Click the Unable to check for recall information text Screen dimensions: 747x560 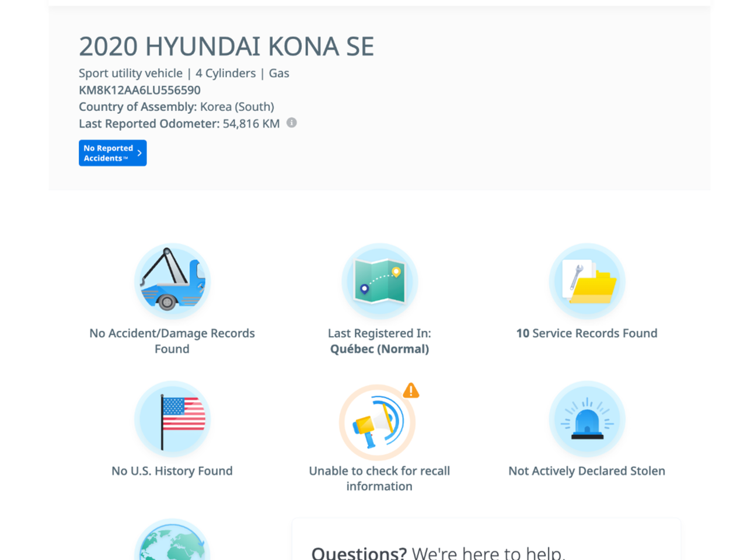click(379, 478)
